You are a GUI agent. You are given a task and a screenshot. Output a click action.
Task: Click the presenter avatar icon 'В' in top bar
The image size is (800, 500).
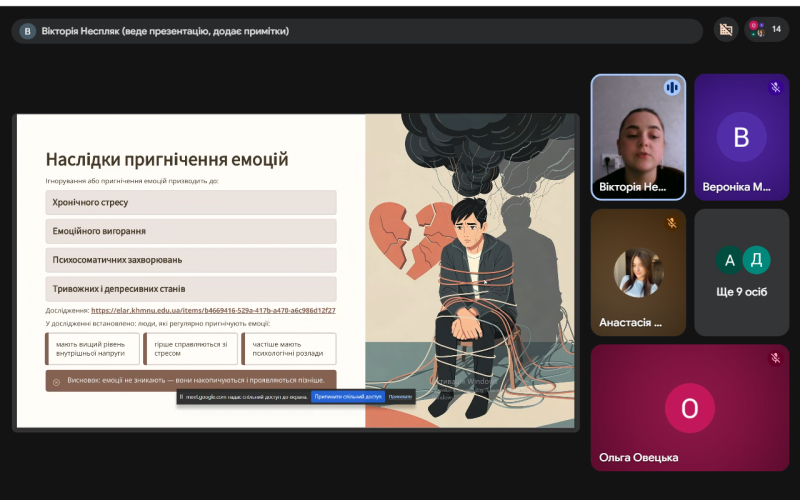point(27,31)
